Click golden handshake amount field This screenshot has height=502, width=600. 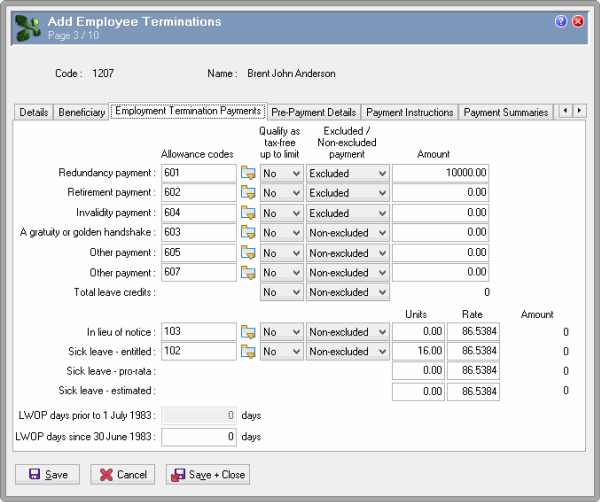pyautogui.click(x=440, y=232)
